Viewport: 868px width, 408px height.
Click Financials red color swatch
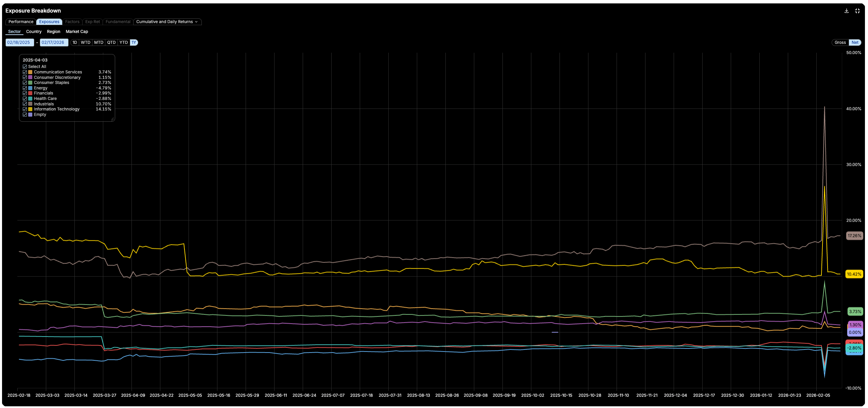pyautogui.click(x=30, y=93)
